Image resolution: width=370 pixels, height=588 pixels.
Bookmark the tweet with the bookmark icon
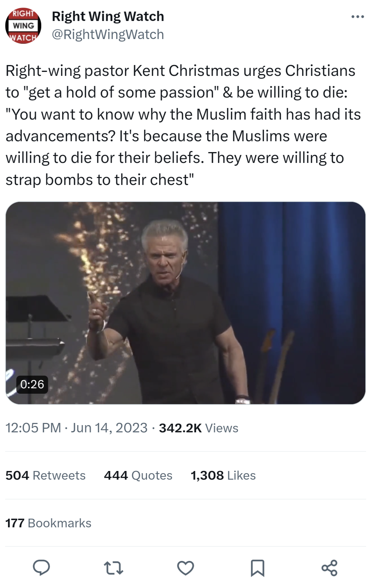tap(257, 567)
